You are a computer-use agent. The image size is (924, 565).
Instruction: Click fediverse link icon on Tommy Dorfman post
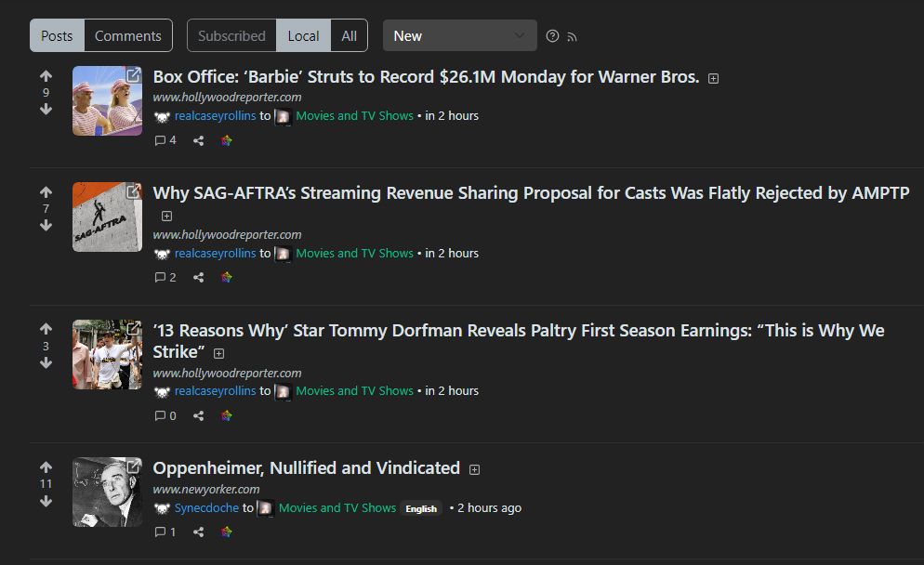pyautogui.click(x=226, y=416)
